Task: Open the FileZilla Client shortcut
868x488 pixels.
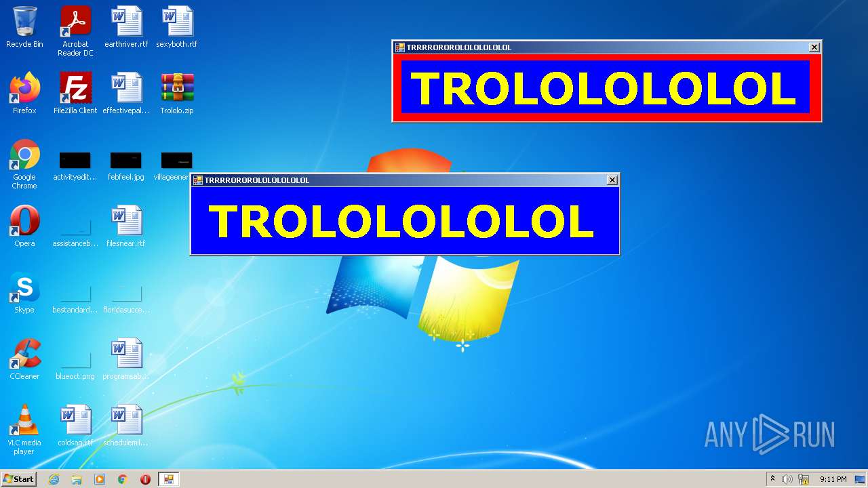Action: pos(75,94)
